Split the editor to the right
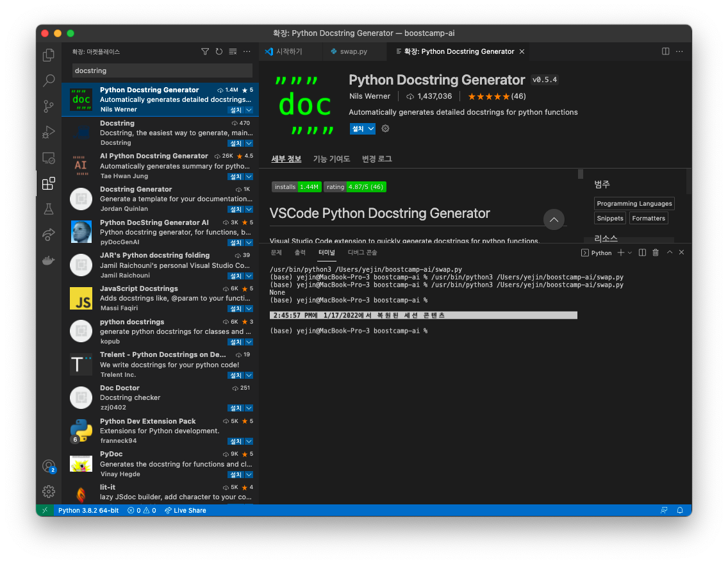The image size is (728, 564). pyautogui.click(x=665, y=51)
